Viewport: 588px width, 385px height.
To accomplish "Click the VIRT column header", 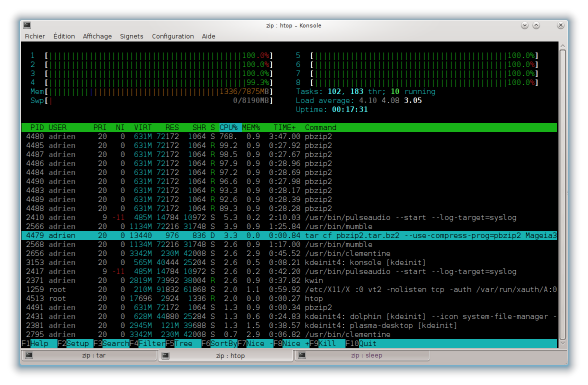I will click(x=143, y=127).
